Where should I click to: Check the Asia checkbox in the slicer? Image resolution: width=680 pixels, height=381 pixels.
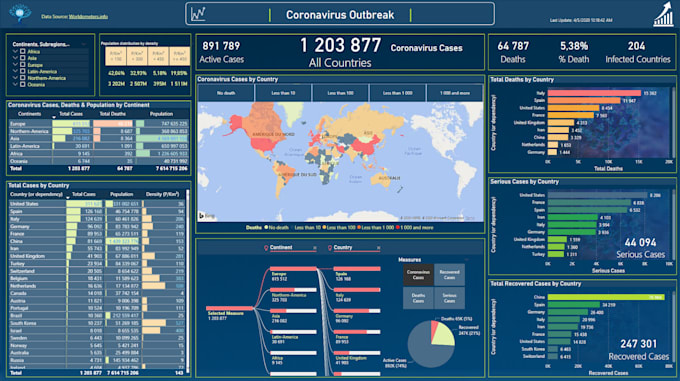coord(23,58)
